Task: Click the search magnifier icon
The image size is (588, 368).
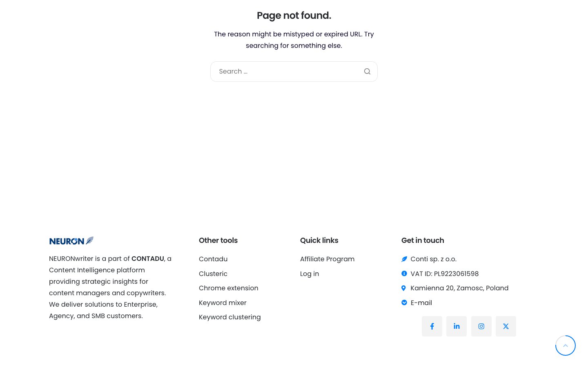Action: point(367,72)
